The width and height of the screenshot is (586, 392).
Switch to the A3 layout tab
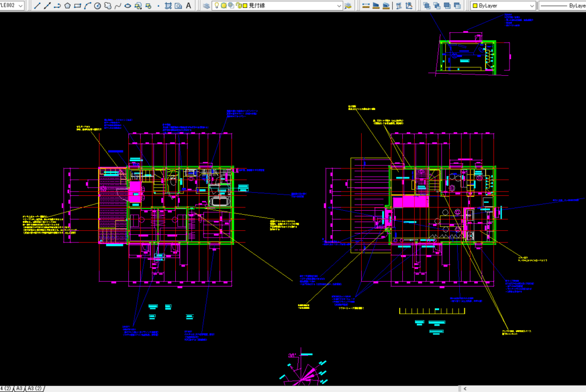pyautogui.click(x=19, y=388)
